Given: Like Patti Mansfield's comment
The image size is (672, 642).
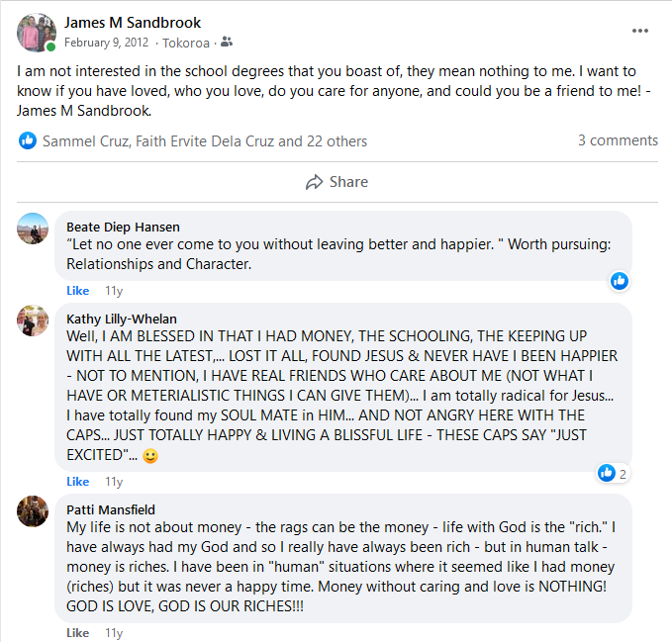Looking at the screenshot, I should [77, 633].
